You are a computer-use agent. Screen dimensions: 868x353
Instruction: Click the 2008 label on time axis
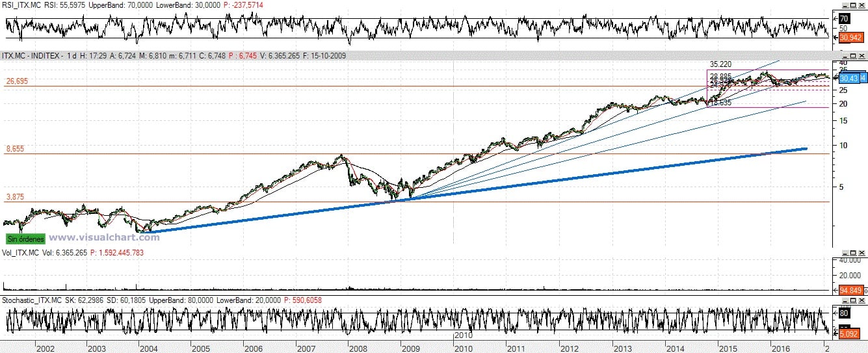point(358,348)
